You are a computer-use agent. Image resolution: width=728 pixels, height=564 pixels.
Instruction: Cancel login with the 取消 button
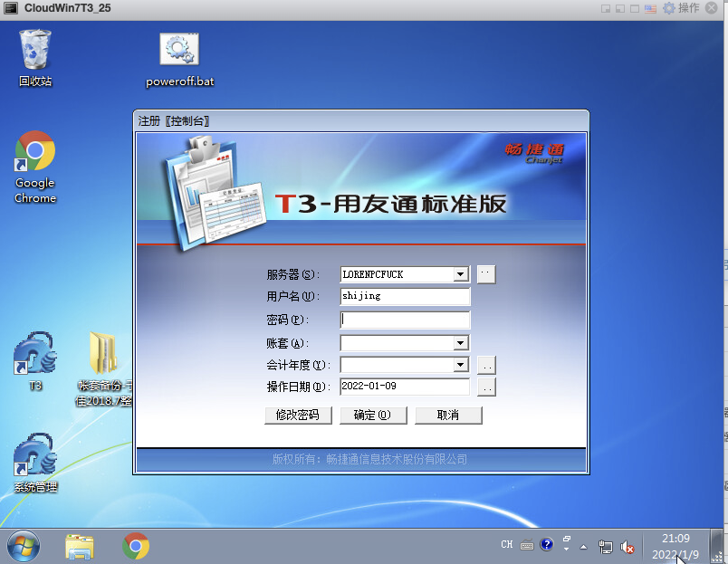click(448, 416)
